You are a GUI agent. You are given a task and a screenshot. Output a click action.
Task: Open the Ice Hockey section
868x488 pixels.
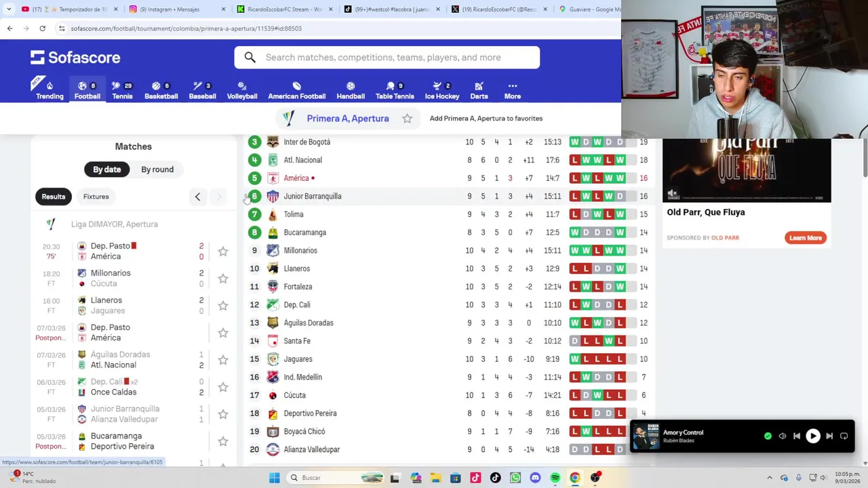(x=442, y=90)
